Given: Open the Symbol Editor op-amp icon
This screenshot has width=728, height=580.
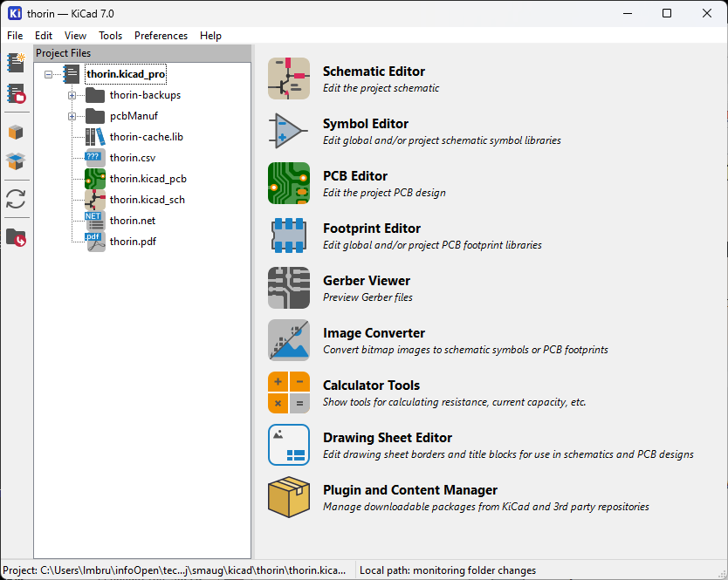Looking at the screenshot, I should [x=289, y=131].
